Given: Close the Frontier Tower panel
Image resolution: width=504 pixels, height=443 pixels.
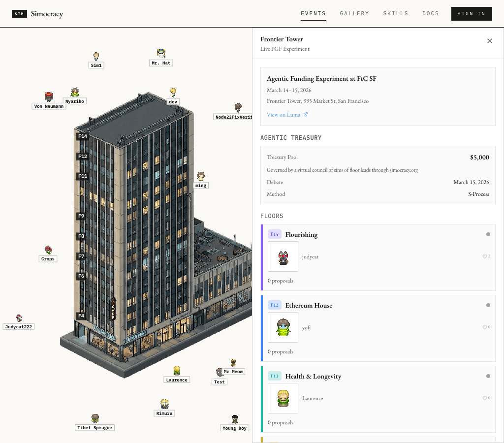Looking at the screenshot, I should point(490,41).
